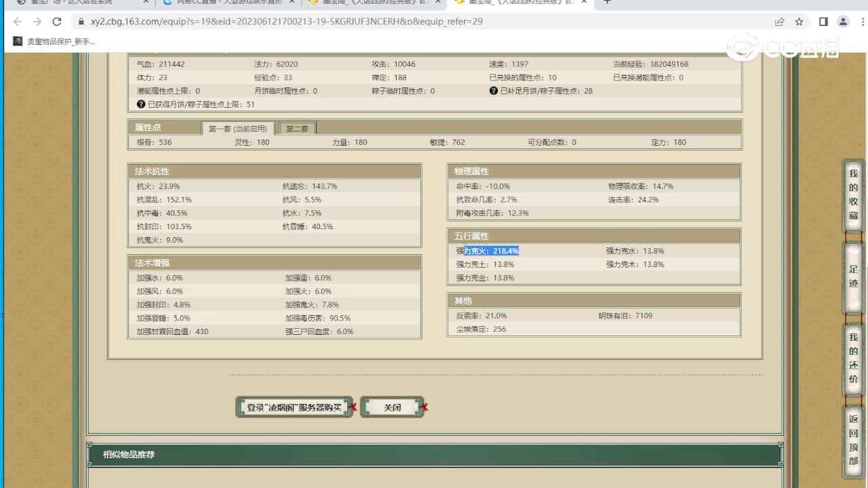Open the browser side panel

[823, 22]
